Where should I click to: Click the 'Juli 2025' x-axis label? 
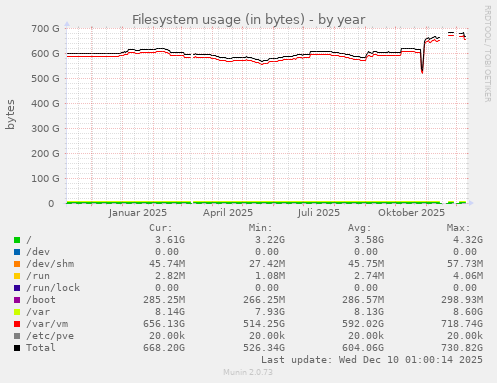tap(319, 213)
